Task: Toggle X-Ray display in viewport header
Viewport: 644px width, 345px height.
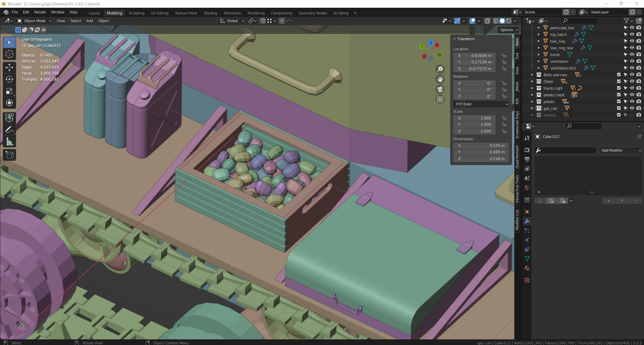Action: [x=487, y=21]
